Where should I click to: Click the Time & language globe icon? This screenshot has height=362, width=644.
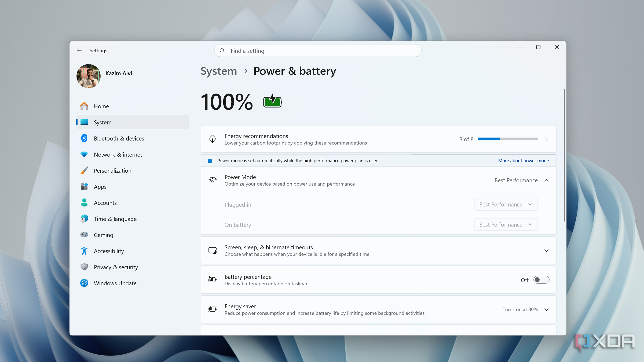(x=84, y=219)
